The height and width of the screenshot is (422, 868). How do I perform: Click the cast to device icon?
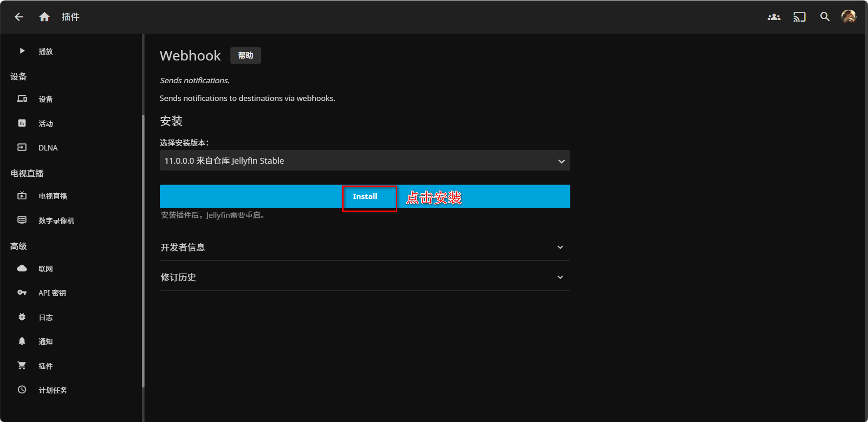coord(799,17)
